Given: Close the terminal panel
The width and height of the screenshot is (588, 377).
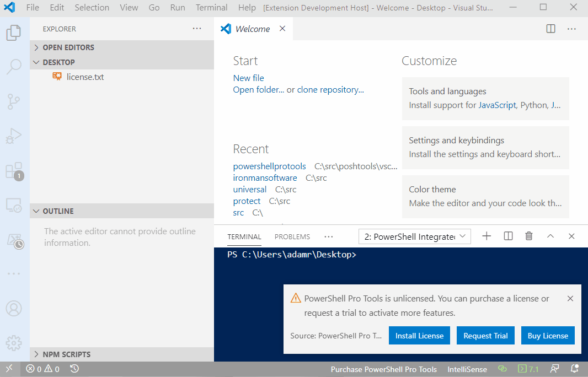Looking at the screenshot, I should click(571, 236).
